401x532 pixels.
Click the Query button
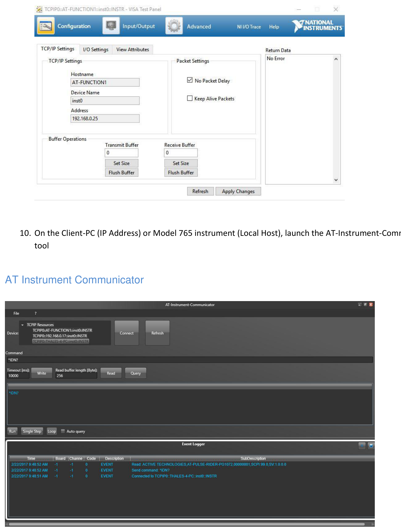(136, 373)
